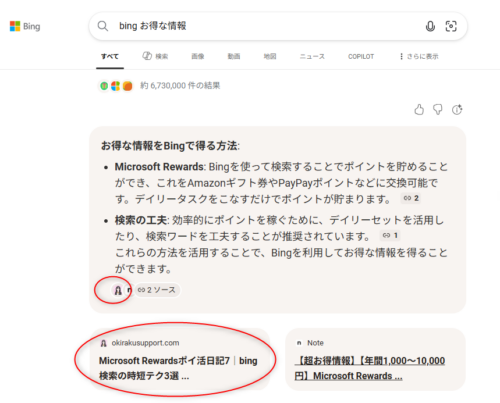This screenshot has width=500, height=403.
Task: Open okirakusupport.com Microsoft Rewardsポイ活日記7 result
Action: tap(179, 359)
